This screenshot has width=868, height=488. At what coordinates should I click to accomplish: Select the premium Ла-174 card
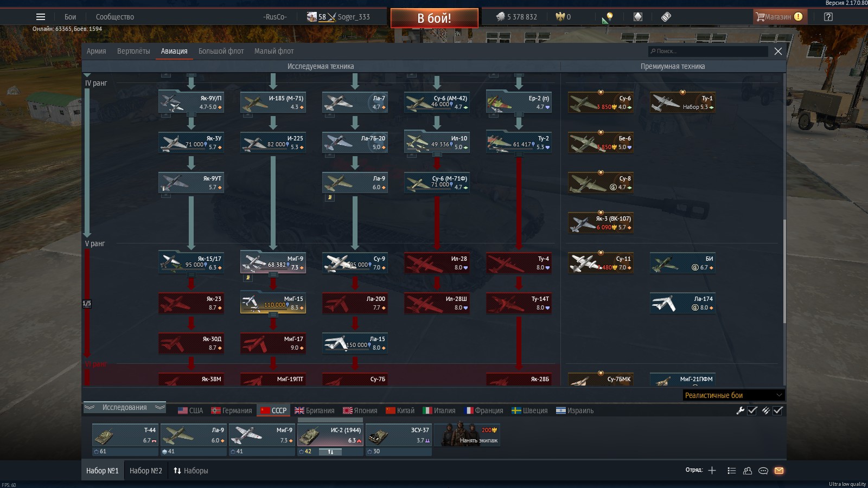[x=682, y=303]
